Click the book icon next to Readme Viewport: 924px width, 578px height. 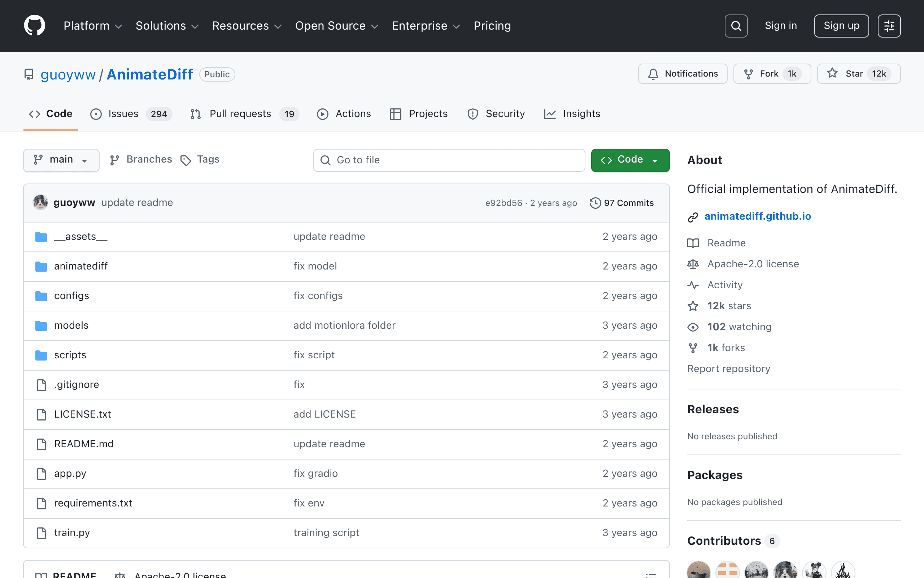(x=693, y=243)
